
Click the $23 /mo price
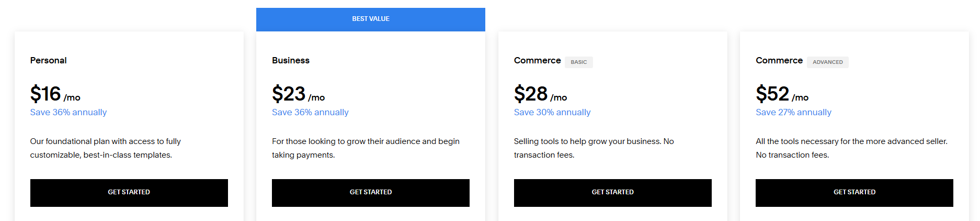tap(298, 94)
